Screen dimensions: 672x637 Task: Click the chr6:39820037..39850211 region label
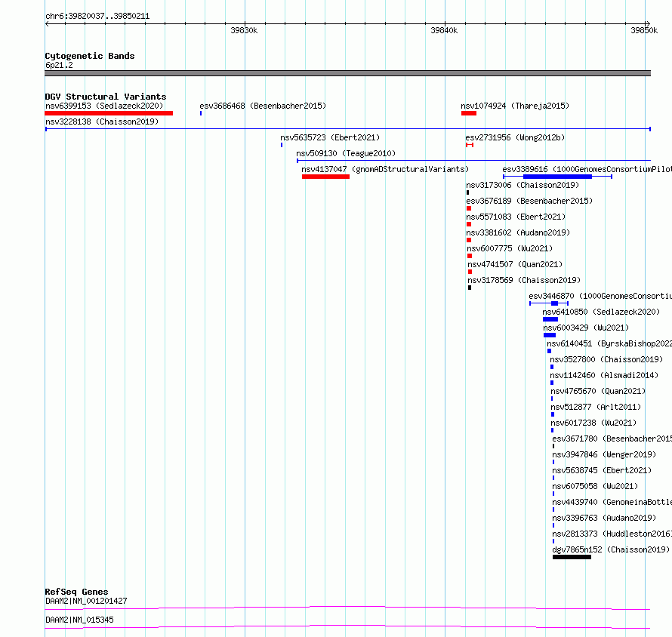[x=97, y=17]
